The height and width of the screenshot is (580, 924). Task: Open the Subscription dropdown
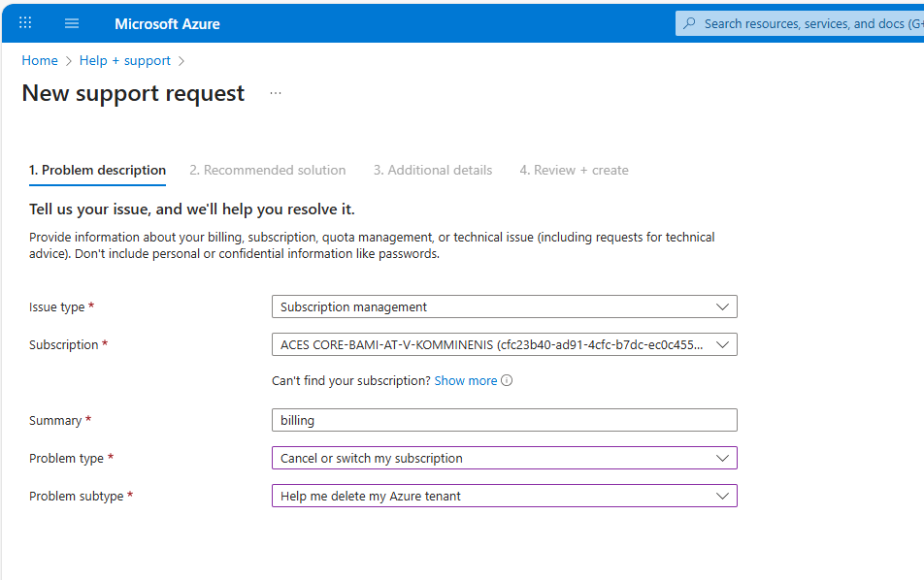505,344
